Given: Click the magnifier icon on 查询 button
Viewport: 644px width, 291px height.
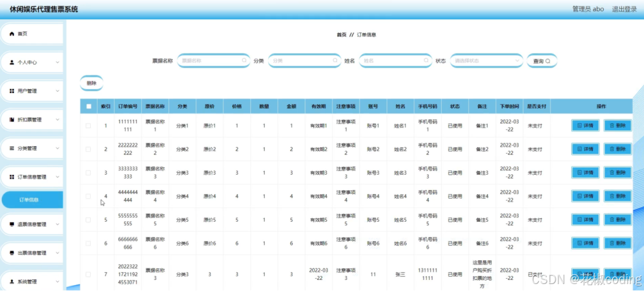Looking at the screenshot, I should [548, 61].
